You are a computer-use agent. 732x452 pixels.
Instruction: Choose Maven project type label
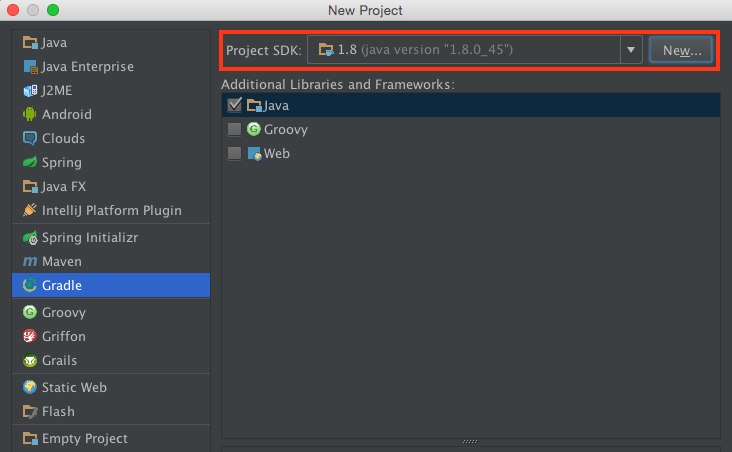[62, 261]
